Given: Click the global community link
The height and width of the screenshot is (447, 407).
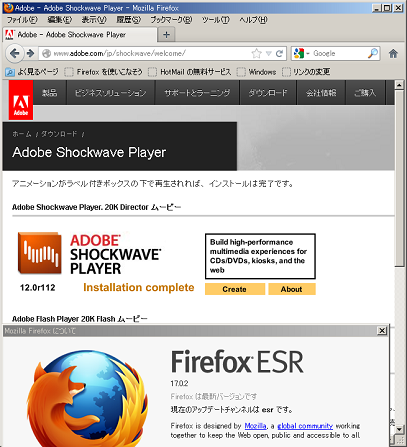Looking at the screenshot, I should click(305, 426).
